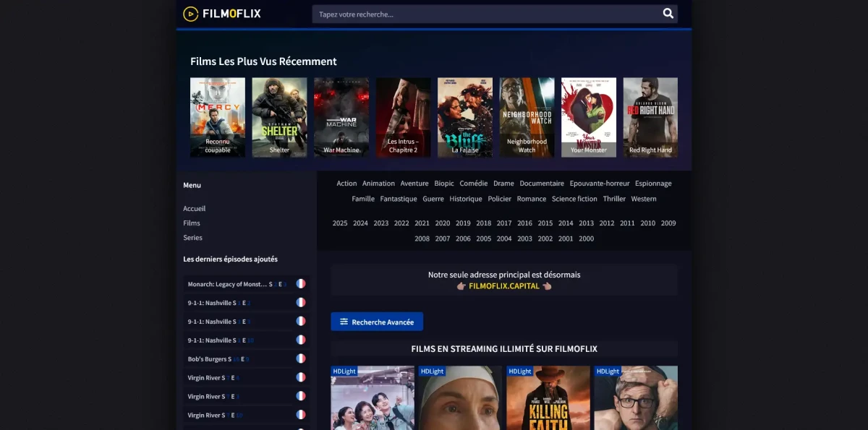Filter films by year 2017

tap(504, 223)
